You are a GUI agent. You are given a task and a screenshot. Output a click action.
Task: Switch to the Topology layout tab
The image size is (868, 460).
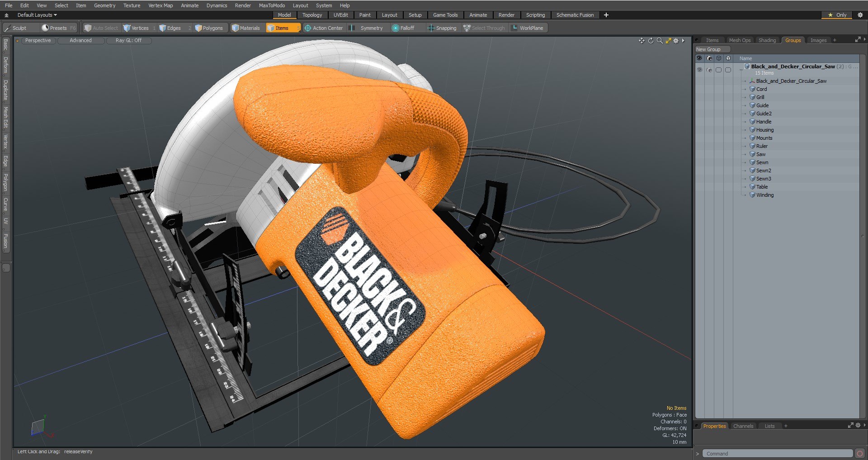[x=312, y=15]
